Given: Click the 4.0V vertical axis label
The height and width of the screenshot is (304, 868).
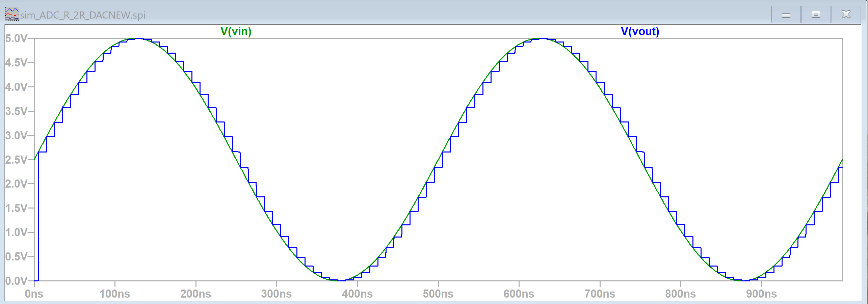Looking at the screenshot, I should pos(16,87).
